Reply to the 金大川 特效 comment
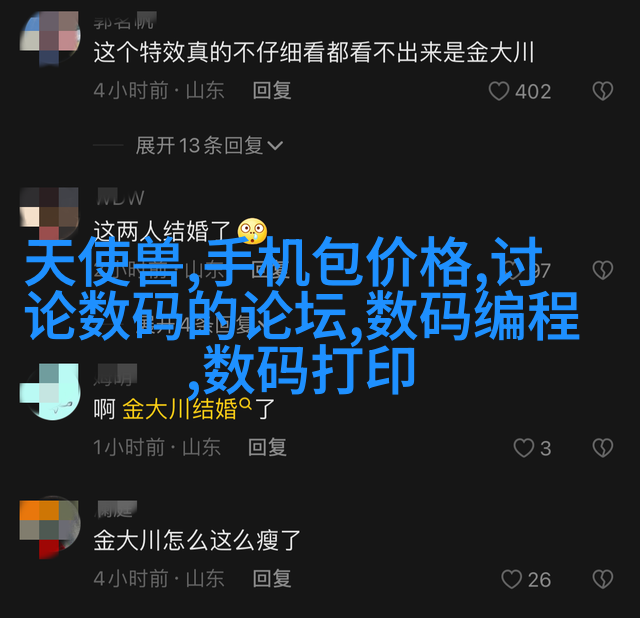 pos(272,91)
